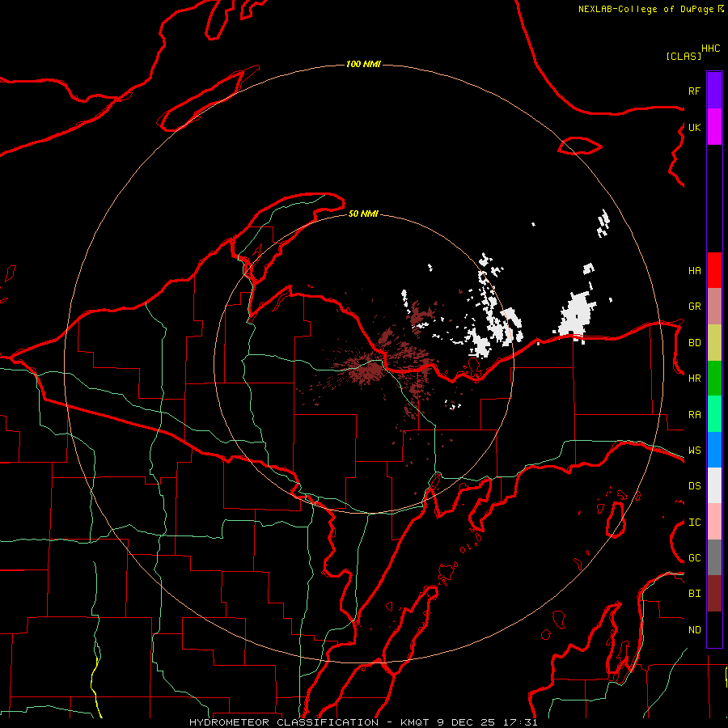Image resolution: width=728 pixels, height=728 pixels.
Task: Click the bright green RA swatch
Action: (x=714, y=414)
